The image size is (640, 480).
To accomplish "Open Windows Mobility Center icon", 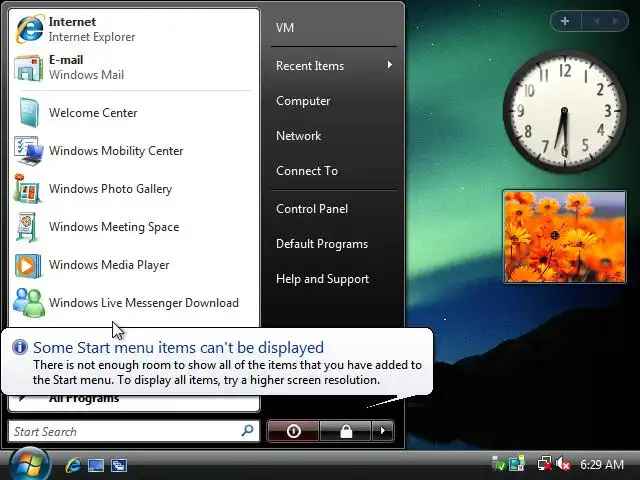I will pyautogui.click(x=29, y=151).
